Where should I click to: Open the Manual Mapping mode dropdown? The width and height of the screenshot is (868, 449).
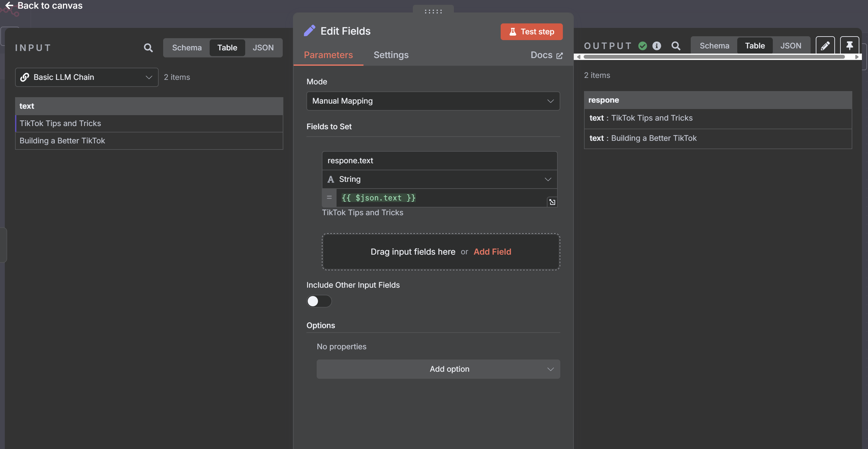pyautogui.click(x=433, y=101)
